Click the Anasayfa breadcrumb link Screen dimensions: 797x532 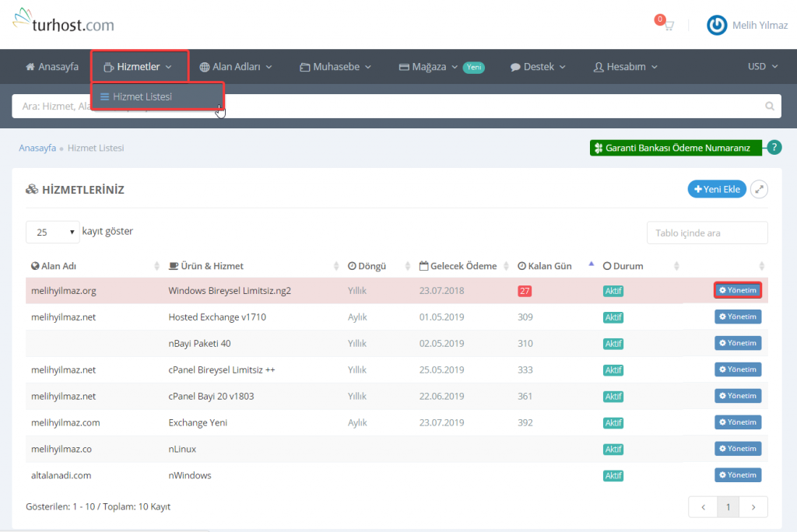click(x=37, y=148)
